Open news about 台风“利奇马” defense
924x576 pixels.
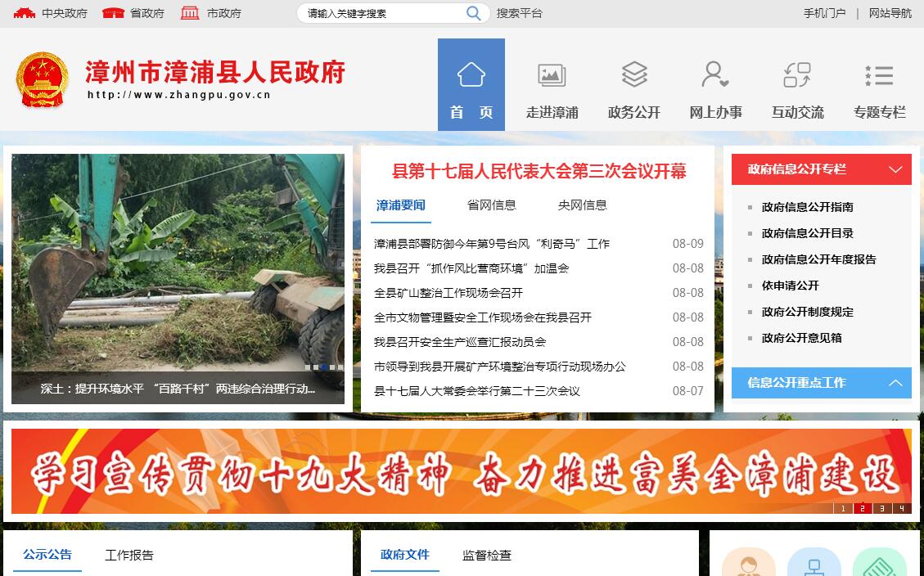(x=492, y=244)
